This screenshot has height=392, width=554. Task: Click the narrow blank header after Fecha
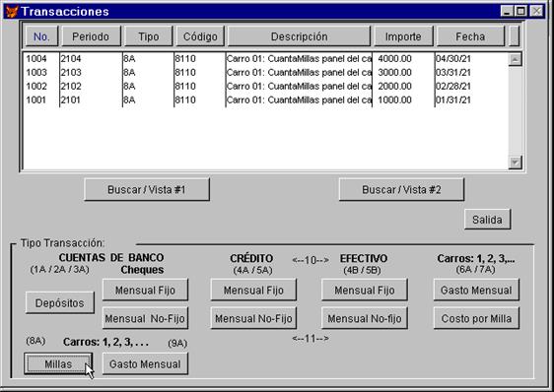tap(514, 36)
